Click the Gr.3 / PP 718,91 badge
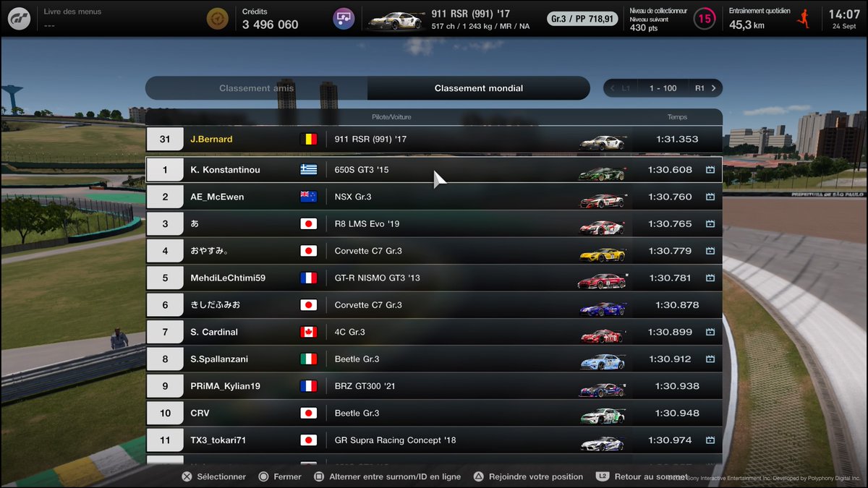The height and width of the screenshot is (488, 868). point(583,18)
